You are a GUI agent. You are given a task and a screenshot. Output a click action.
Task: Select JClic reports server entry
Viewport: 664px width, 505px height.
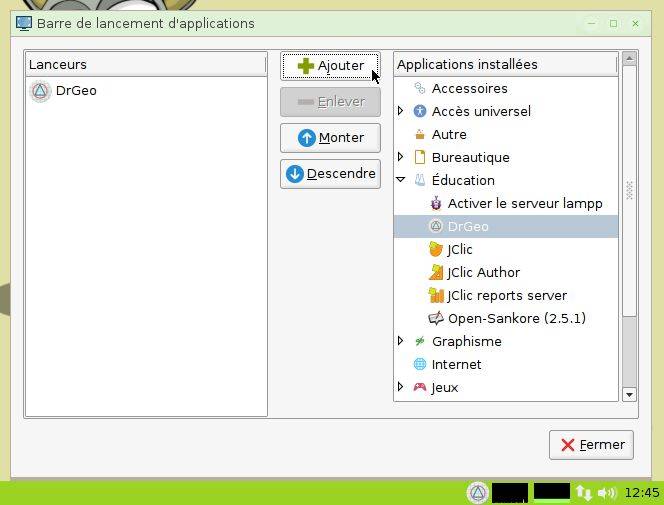pyautogui.click(x=507, y=295)
